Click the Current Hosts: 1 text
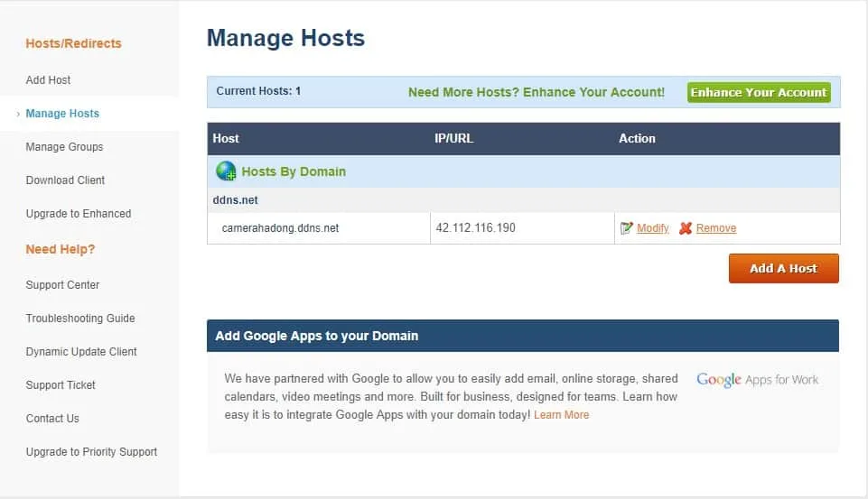 click(x=258, y=91)
